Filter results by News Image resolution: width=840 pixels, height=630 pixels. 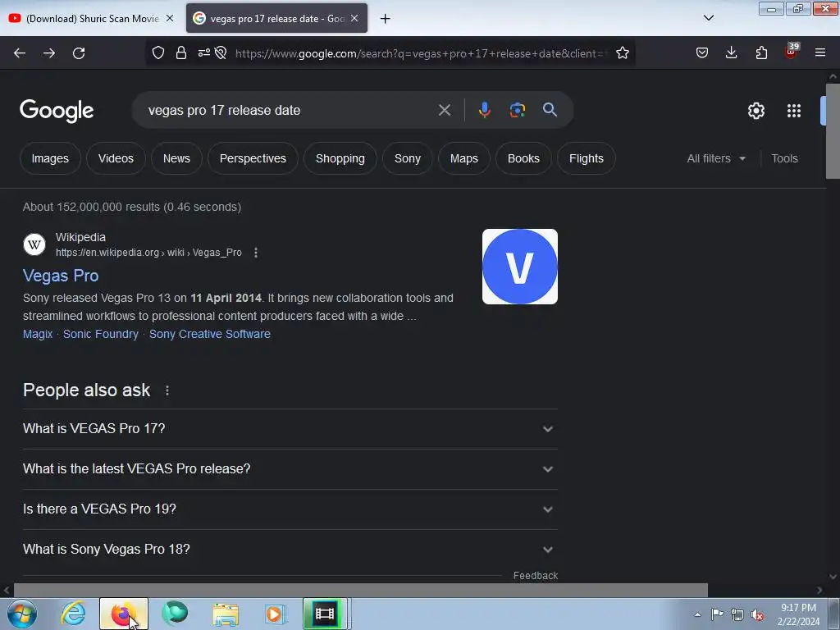(x=176, y=158)
